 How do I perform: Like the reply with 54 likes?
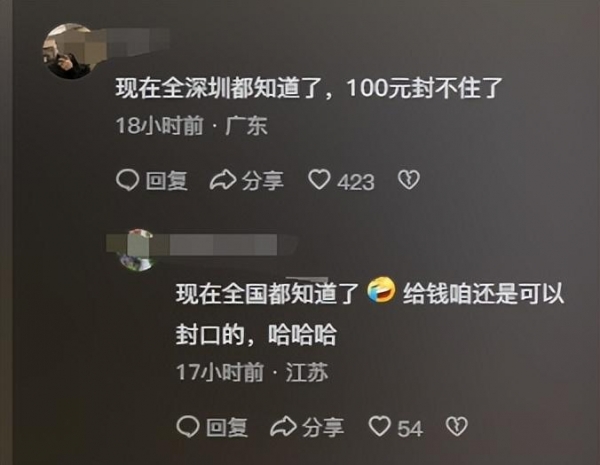(380, 426)
